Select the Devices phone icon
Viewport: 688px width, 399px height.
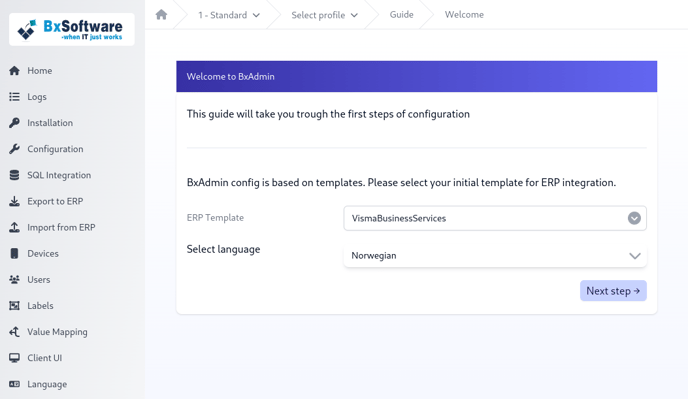[14, 253]
